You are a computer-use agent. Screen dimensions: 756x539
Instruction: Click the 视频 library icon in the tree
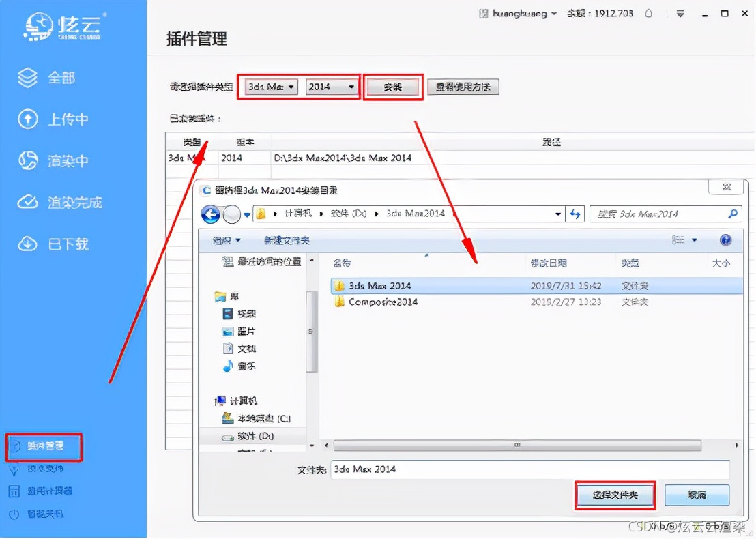pos(228,314)
